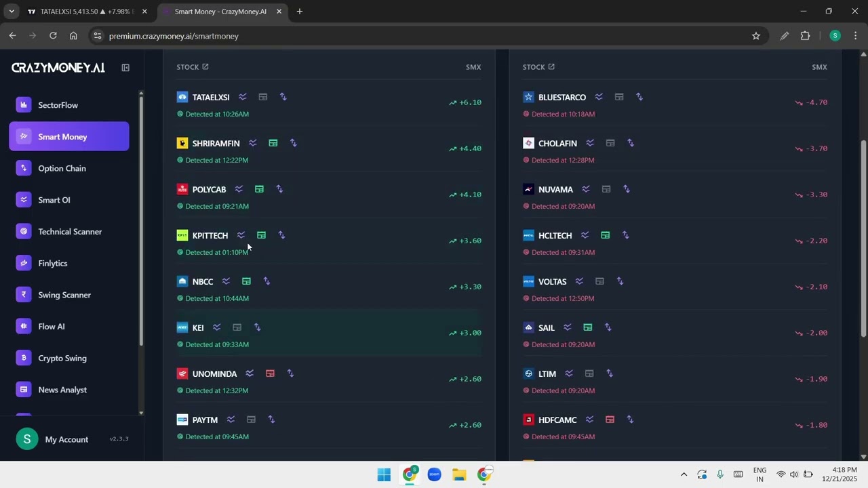Click LTIM trend chart icon
Viewport: 868px width, 488px height.
coord(569,373)
